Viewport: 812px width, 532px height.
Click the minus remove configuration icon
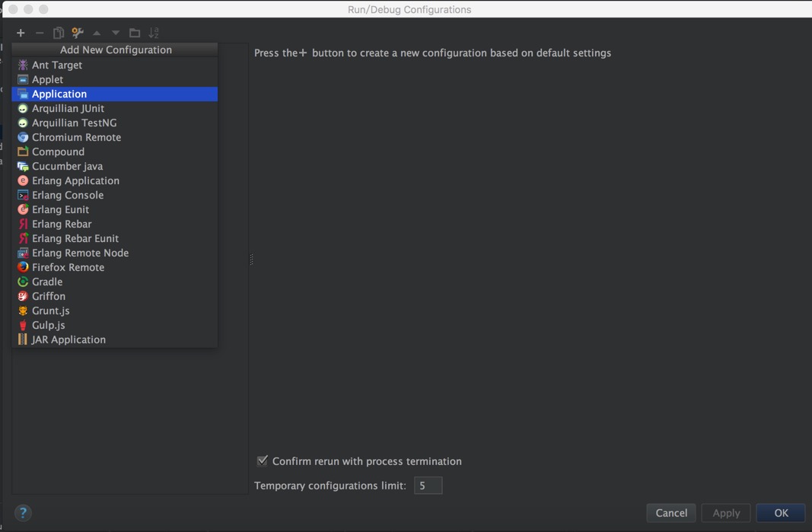coord(40,33)
